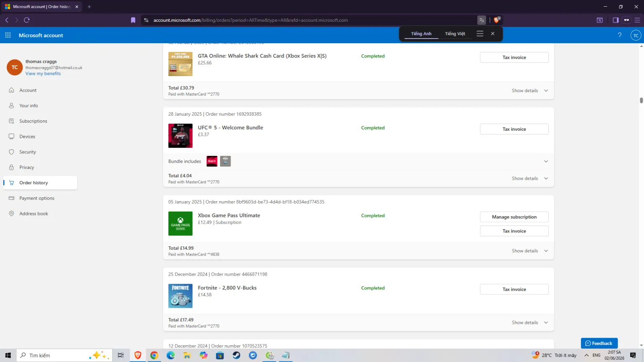This screenshot has width=644, height=362.
Task: Bookmark this page using bookmark icon
Action: pyautogui.click(x=133, y=20)
